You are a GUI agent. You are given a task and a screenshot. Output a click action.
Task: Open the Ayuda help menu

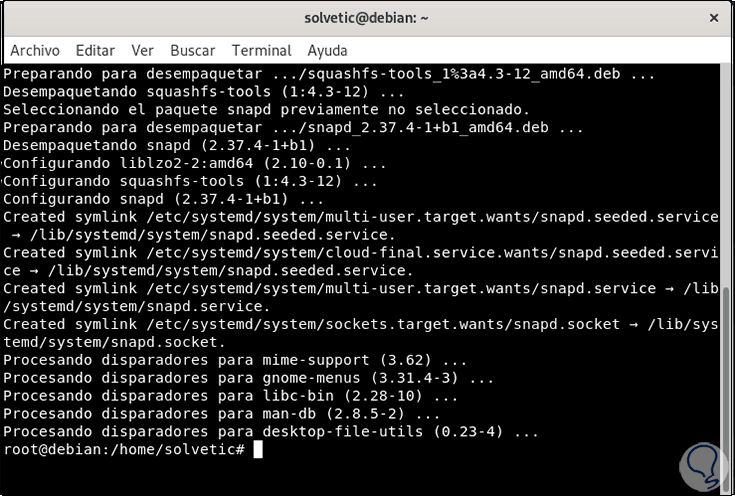327,50
